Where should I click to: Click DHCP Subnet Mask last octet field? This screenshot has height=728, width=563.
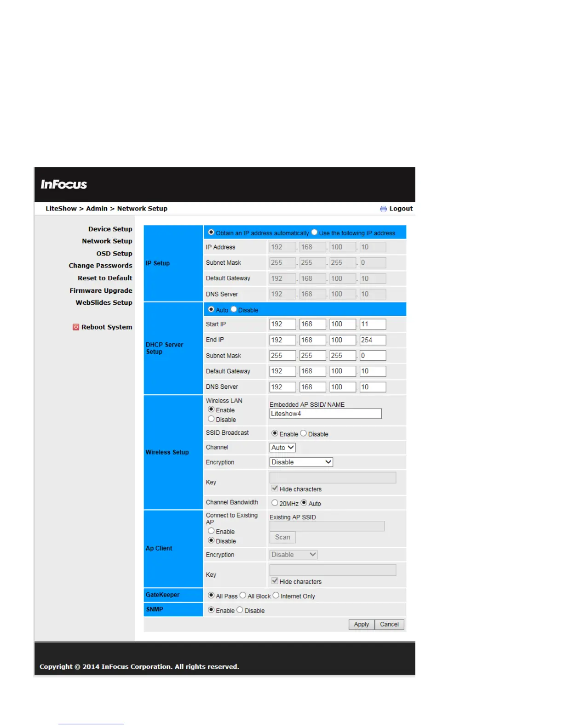coord(373,356)
